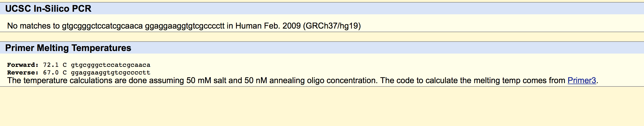Click the 67.0 melting temperature value

tap(51, 72)
